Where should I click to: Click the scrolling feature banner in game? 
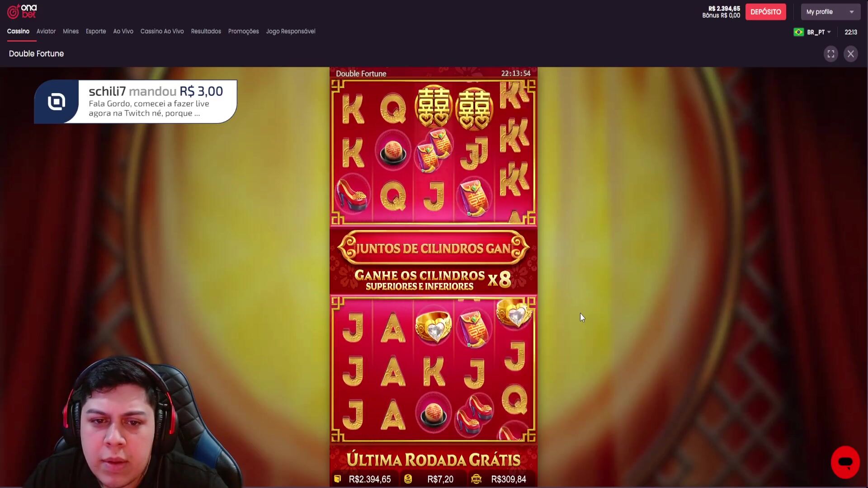[x=433, y=248]
